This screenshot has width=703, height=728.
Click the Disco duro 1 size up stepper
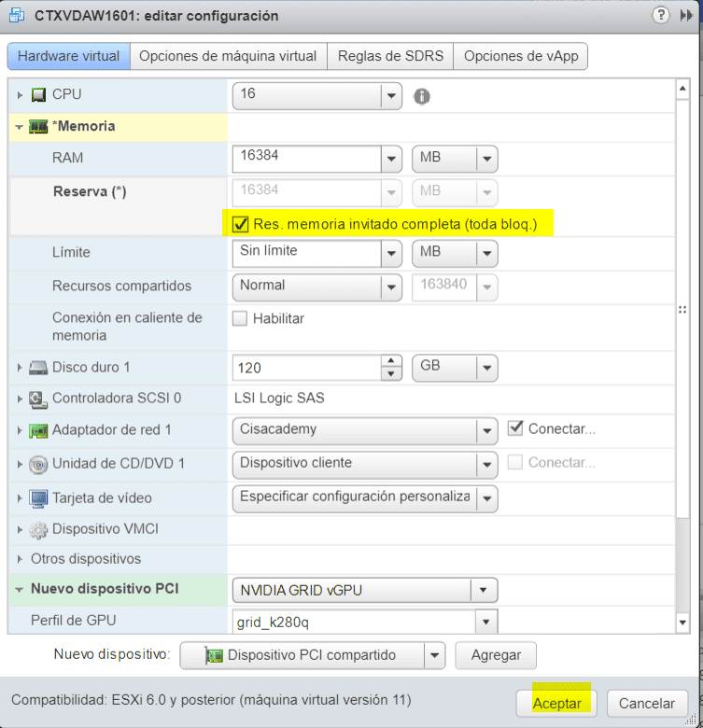pos(391,361)
